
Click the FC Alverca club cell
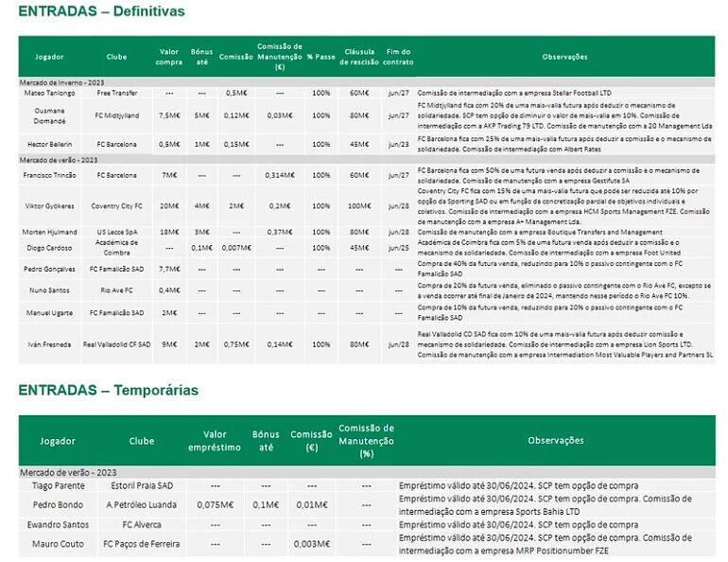coord(141,524)
